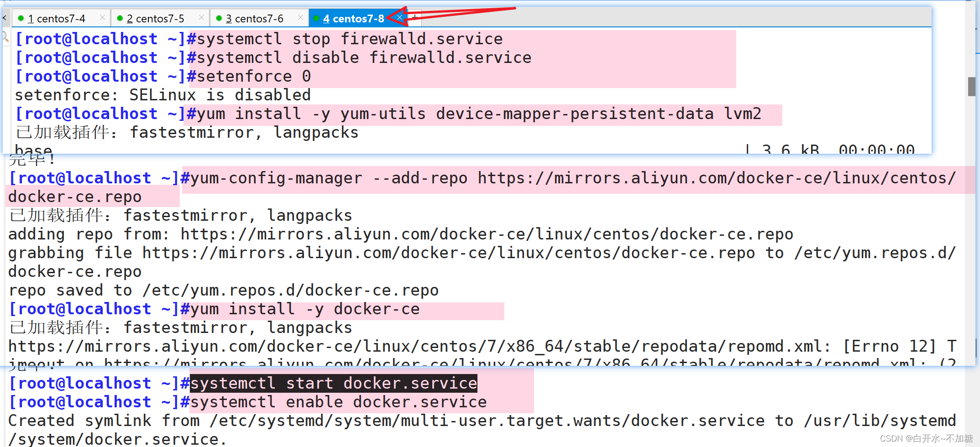980x447 pixels.
Task: Click the highlighted 'systemctl start docker.service' command
Action: [x=334, y=383]
